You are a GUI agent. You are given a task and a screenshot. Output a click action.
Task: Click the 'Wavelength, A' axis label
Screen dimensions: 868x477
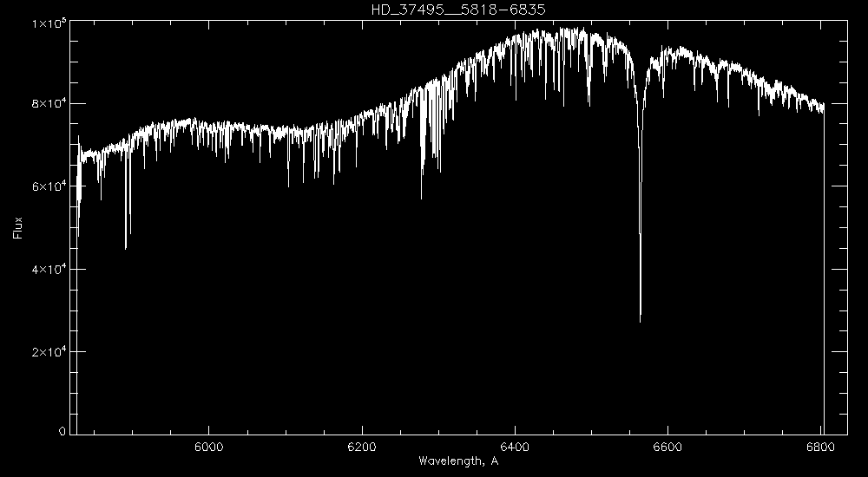click(458, 461)
